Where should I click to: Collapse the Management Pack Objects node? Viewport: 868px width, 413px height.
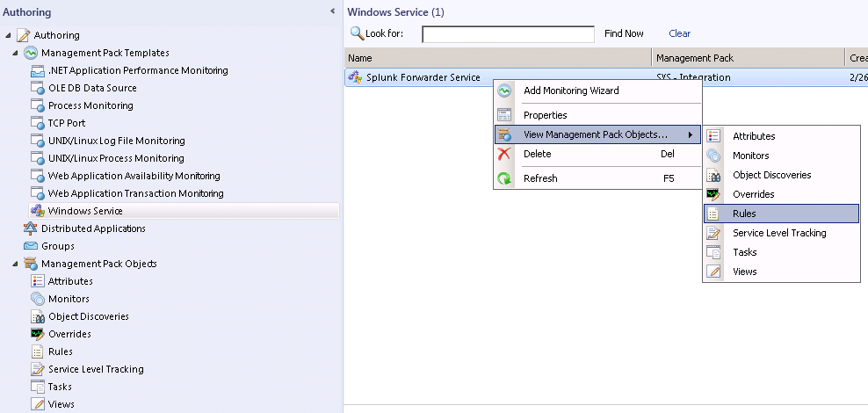[16, 264]
